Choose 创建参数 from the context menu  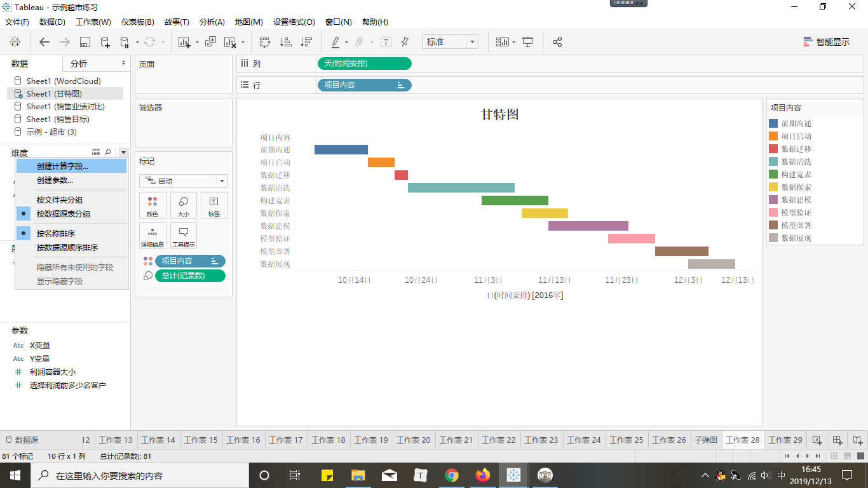71,180
